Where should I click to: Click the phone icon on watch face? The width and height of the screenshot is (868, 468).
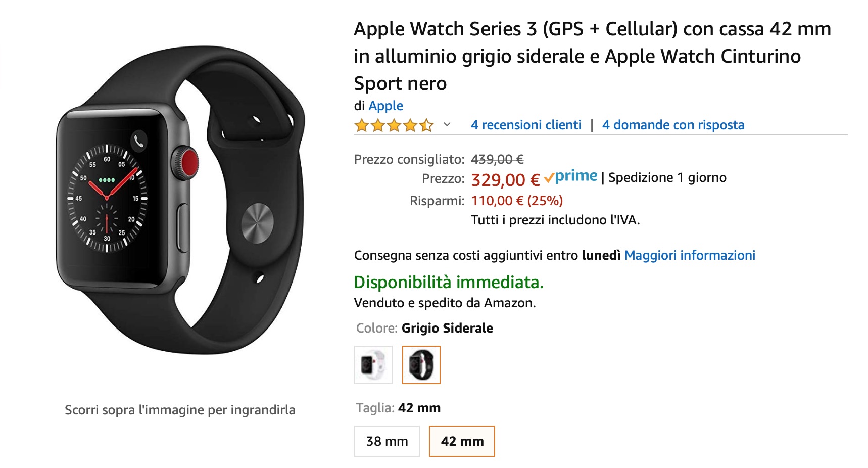[x=139, y=142]
